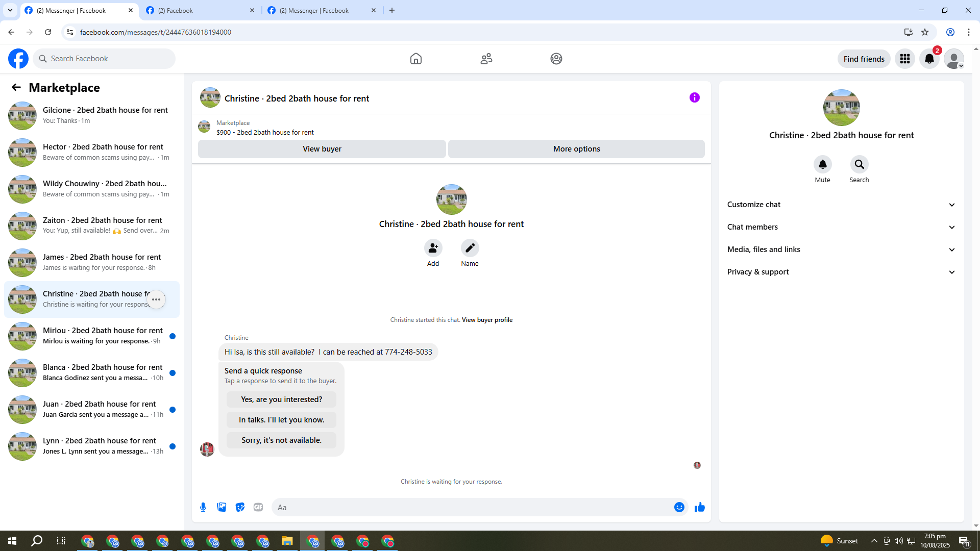Expand the Chat members section
The width and height of the screenshot is (980, 551).
pos(841,227)
